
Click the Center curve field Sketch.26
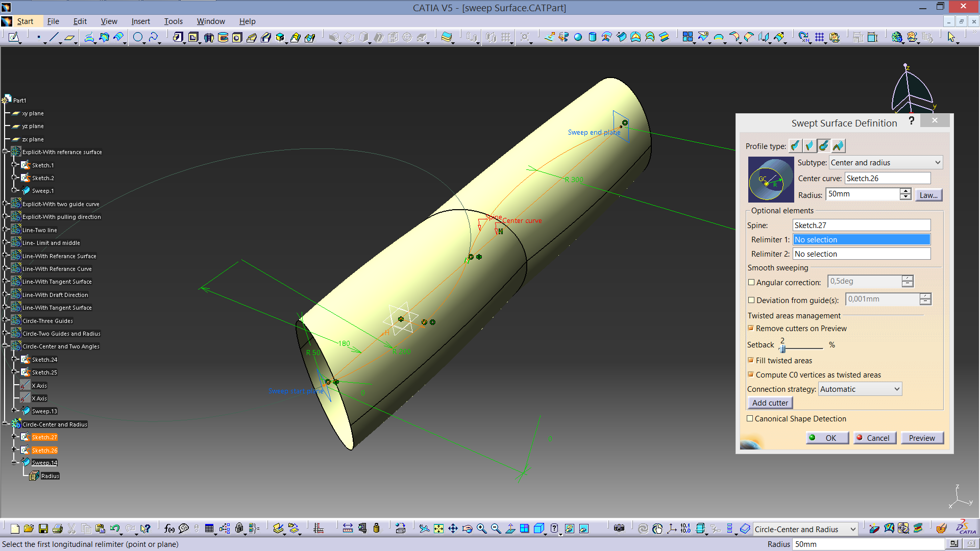[x=888, y=178]
